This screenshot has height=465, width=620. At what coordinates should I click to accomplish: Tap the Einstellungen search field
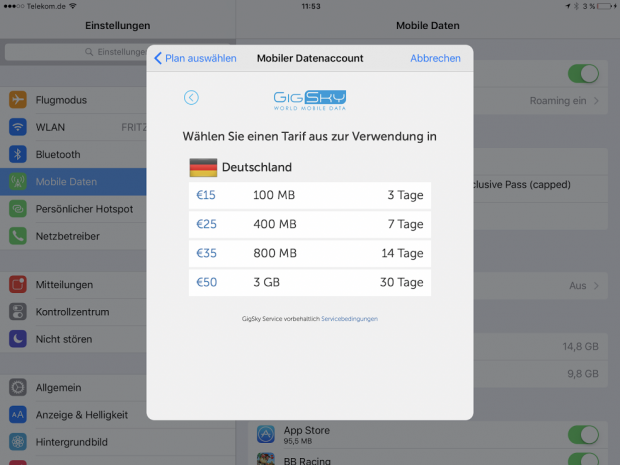pos(76,52)
